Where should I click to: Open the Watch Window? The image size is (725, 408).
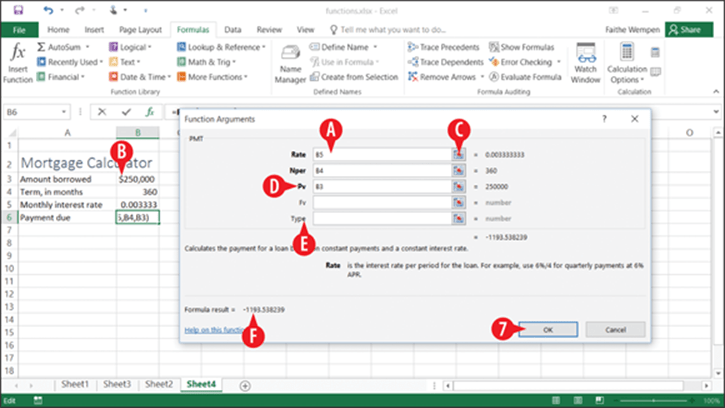click(586, 63)
